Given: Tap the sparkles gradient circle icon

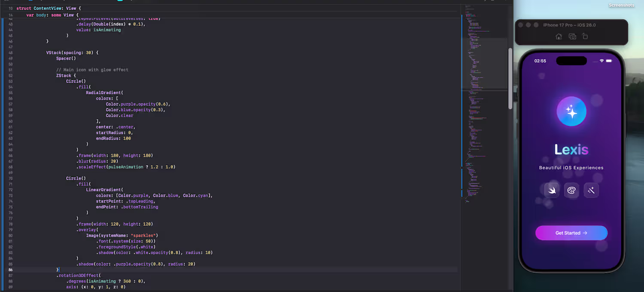Looking at the screenshot, I should (x=571, y=111).
